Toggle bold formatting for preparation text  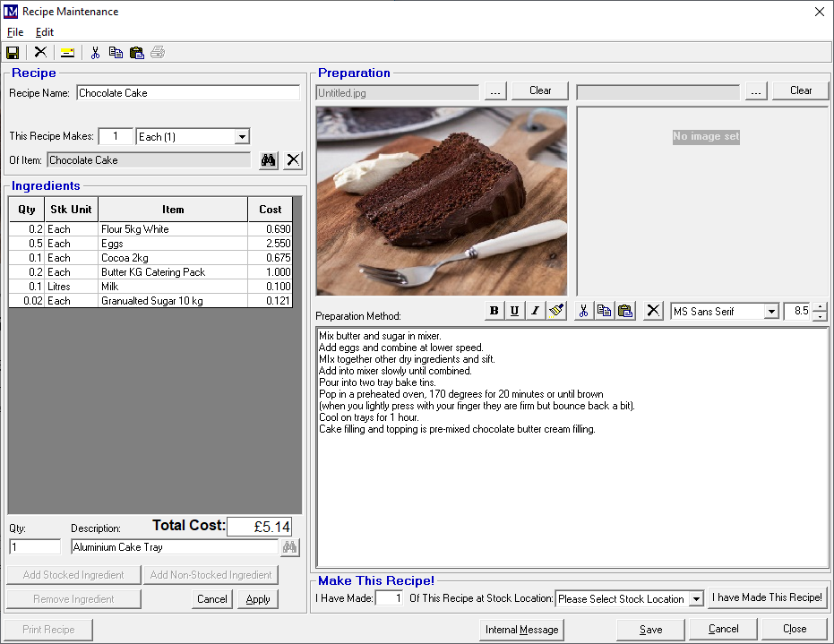494,311
